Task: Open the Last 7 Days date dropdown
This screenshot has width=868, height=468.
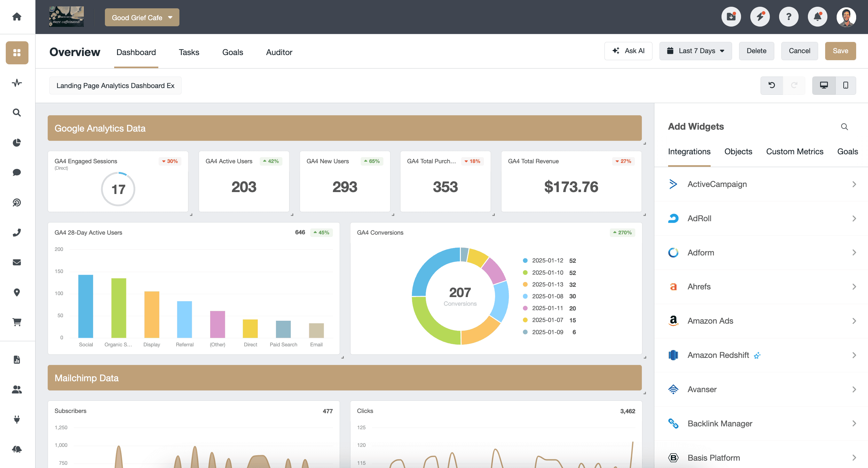Action: 696,51
